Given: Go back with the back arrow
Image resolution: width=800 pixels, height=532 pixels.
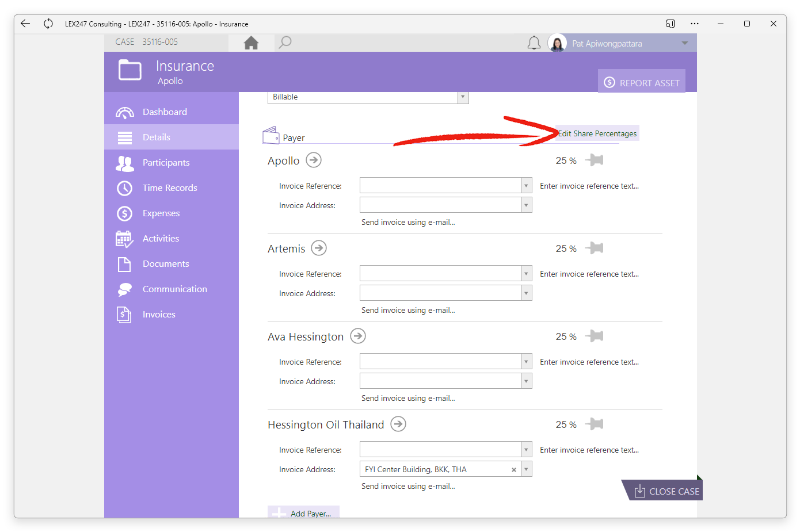Looking at the screenshot, I should (x=25, y=24).
